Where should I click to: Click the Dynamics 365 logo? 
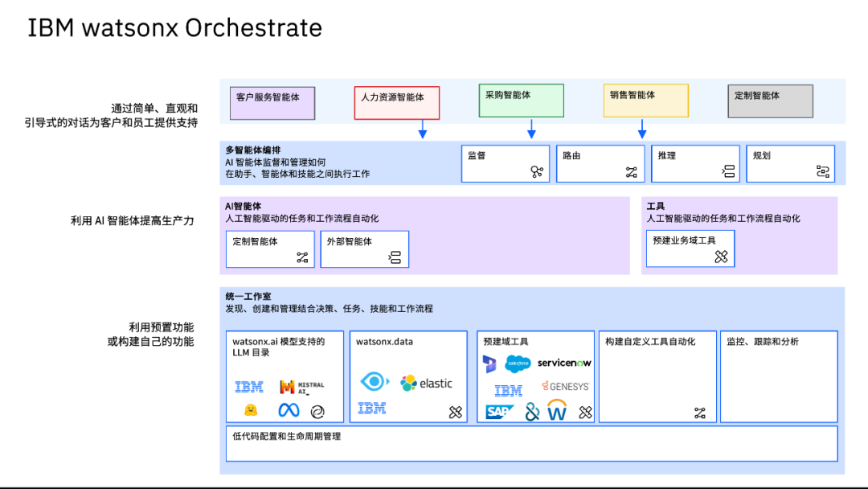tap(489, 364)
